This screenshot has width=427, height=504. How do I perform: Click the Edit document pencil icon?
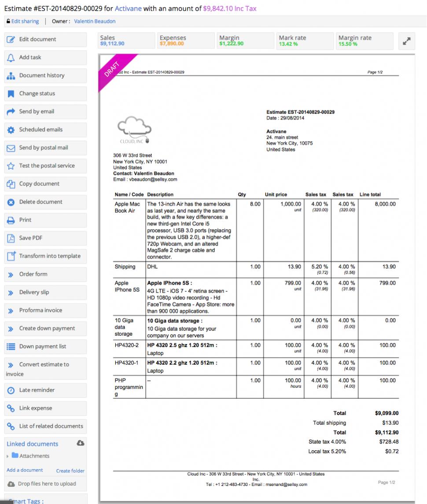point(11,40)
